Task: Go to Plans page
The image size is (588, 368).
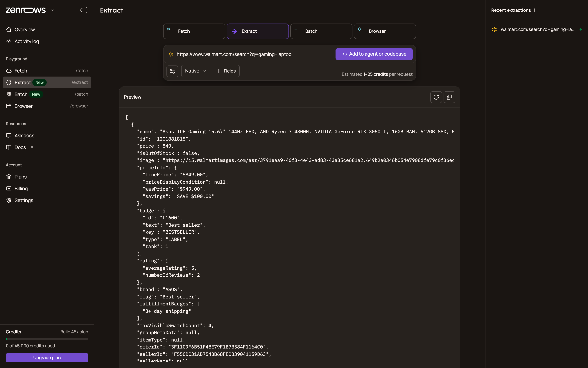Action: (47, 177)
